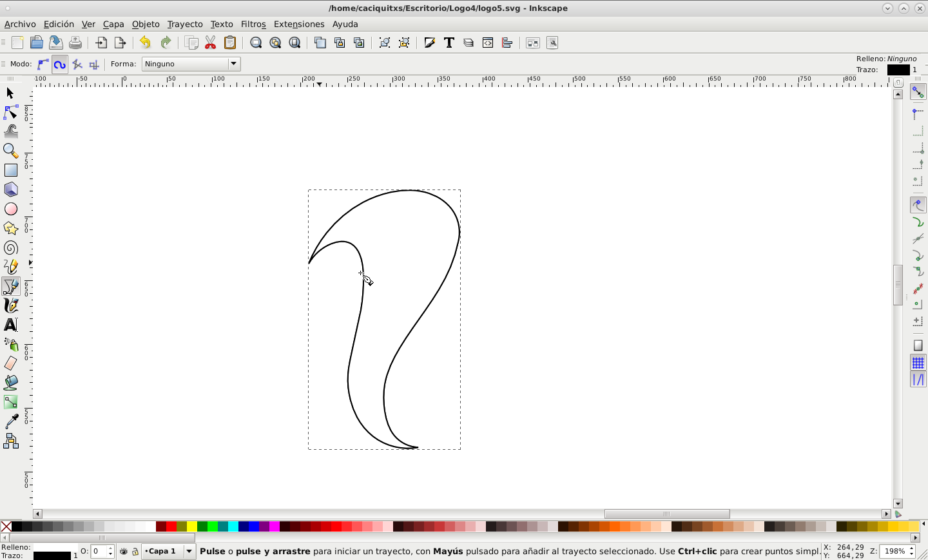Activate the Eraser tool
The height and width of the screenshot is (560, 928).
pyautogui.click(x=11, y=363)
